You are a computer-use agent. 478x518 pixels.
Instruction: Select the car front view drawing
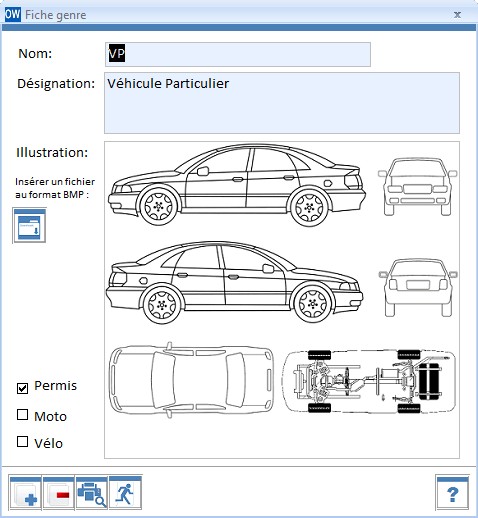coord(417,187)
